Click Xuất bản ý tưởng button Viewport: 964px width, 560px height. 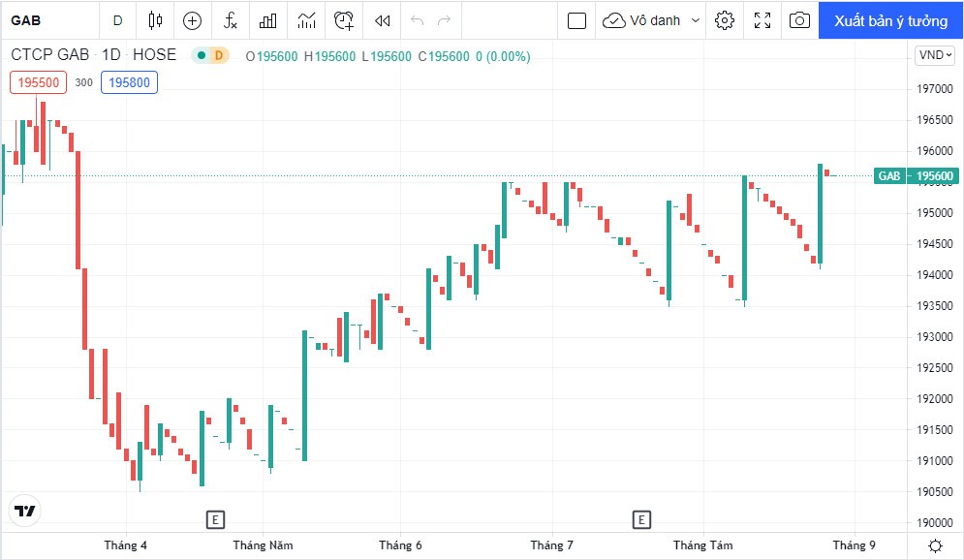coord(890,20)
